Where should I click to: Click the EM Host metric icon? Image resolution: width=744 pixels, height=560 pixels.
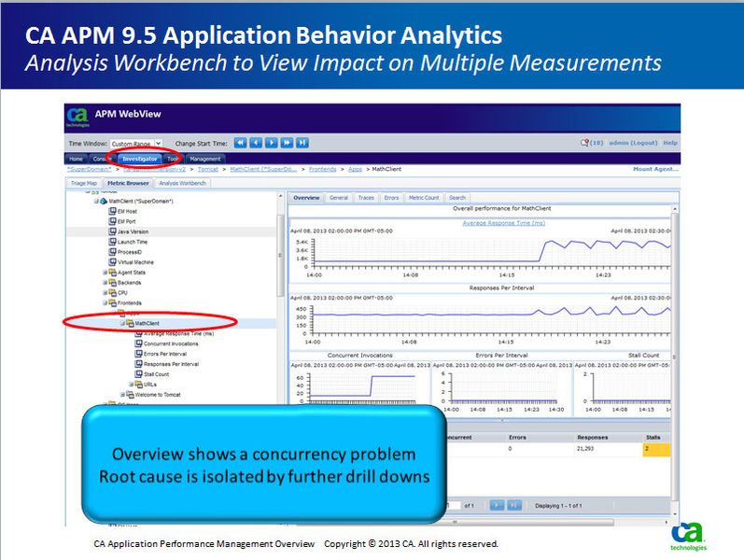(112, 211)
